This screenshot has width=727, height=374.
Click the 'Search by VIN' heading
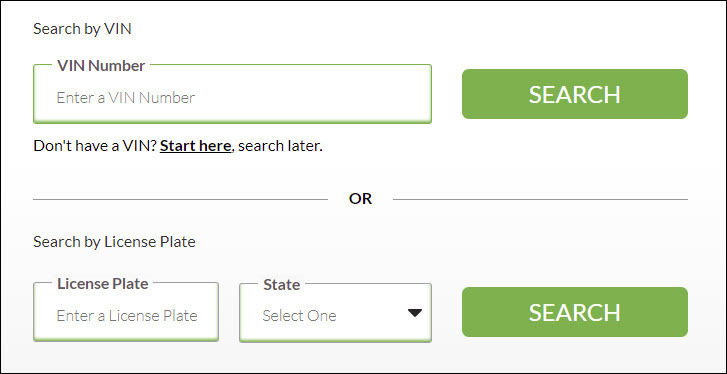pyautogui.click(x=82, y=29)
